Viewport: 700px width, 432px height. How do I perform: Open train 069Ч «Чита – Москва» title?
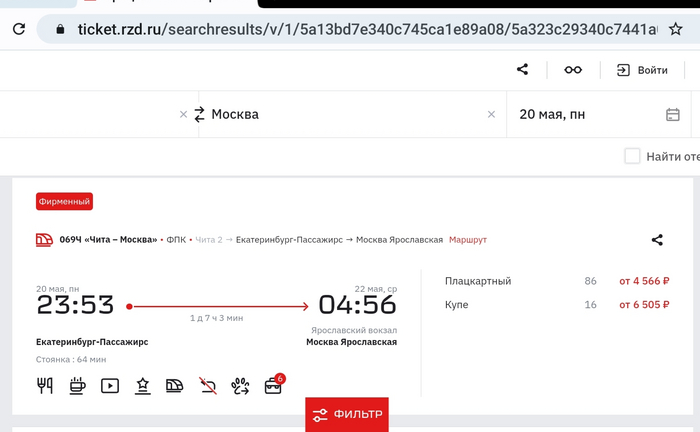(108, 240)
